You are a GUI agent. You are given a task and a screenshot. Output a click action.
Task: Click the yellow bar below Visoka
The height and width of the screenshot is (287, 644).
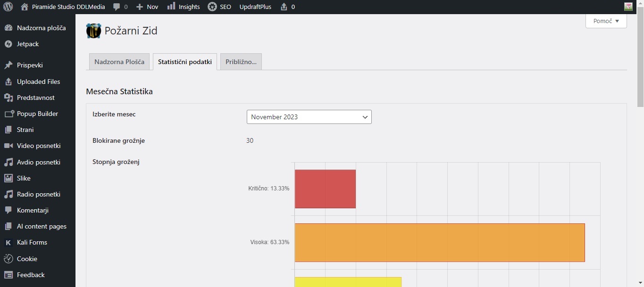point(348,282)
